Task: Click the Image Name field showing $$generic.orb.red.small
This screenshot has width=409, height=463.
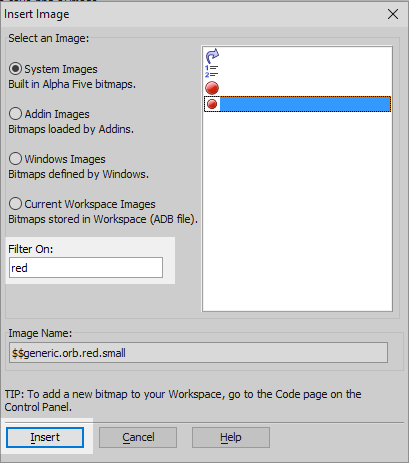Action: pyautogui.click(x=198, y=353)
